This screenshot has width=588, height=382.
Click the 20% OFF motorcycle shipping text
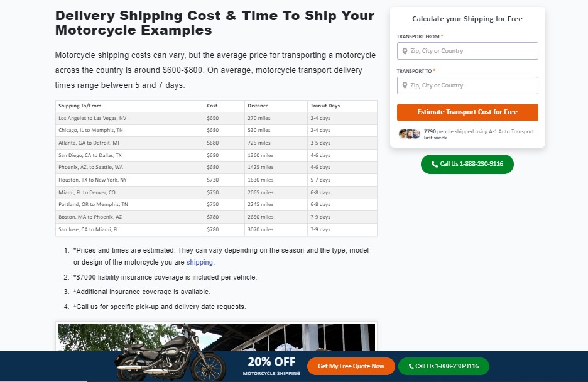(x=271, y=366)
